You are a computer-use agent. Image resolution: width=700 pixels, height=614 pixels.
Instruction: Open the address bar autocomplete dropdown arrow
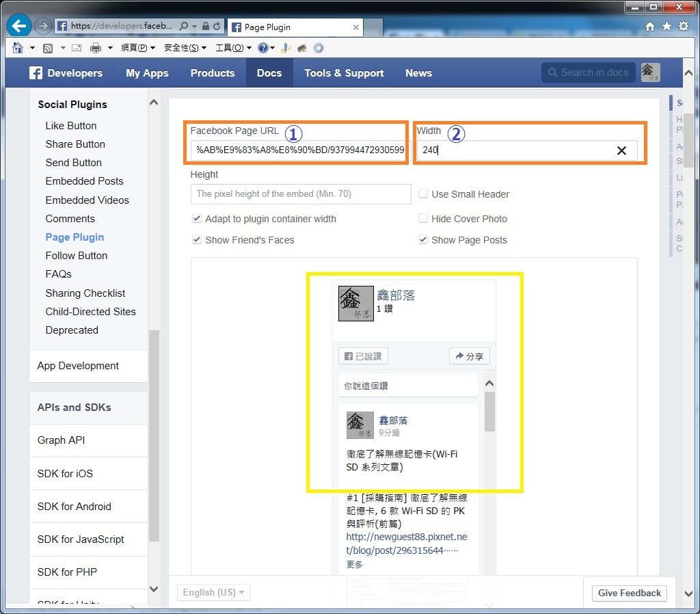[x=194, y=27]
